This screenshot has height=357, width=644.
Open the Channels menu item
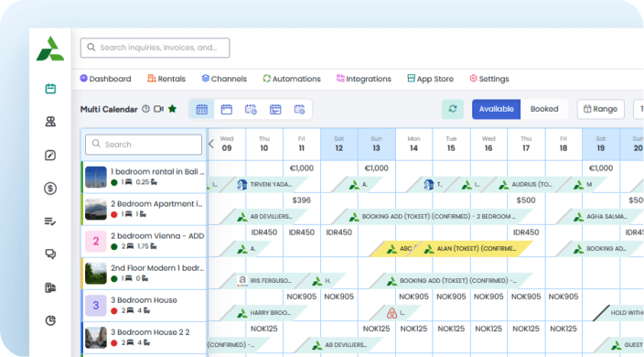(x=224, y=79)
